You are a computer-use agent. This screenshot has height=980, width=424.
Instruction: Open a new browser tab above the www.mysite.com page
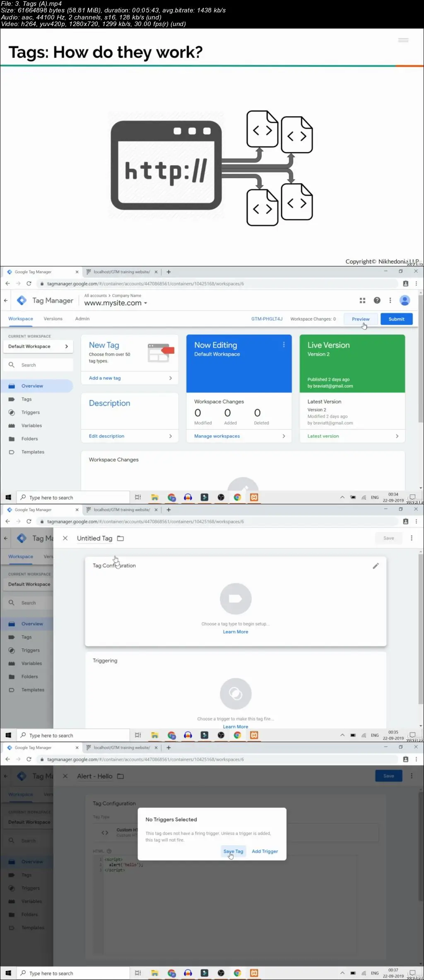[169, 272]
